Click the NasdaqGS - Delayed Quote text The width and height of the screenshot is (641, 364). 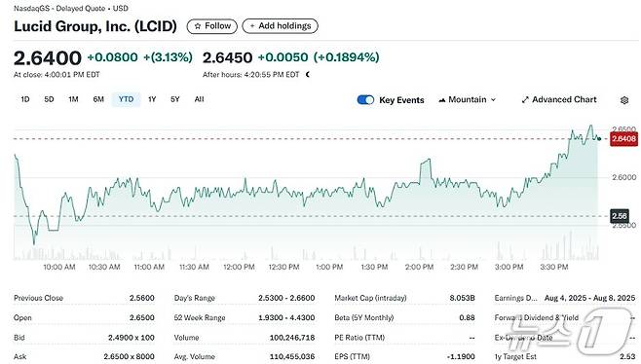click(59, 8)
